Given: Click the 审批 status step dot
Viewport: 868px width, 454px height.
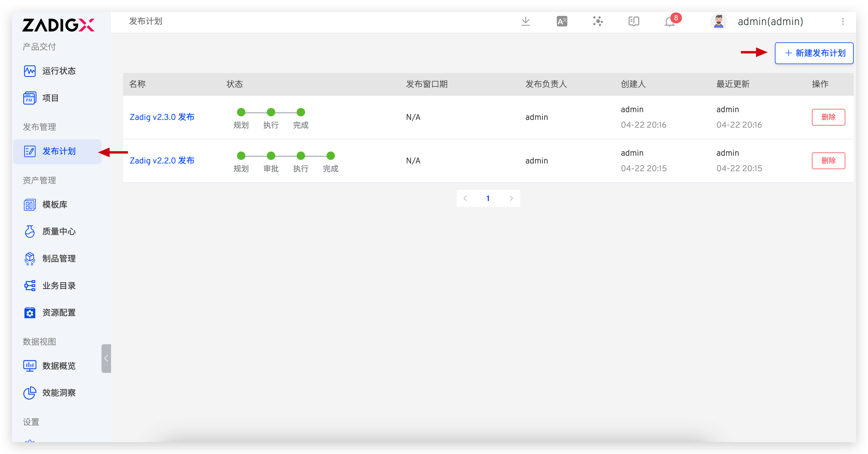Looking at the screenshot, I should click(x=271, y=156).
